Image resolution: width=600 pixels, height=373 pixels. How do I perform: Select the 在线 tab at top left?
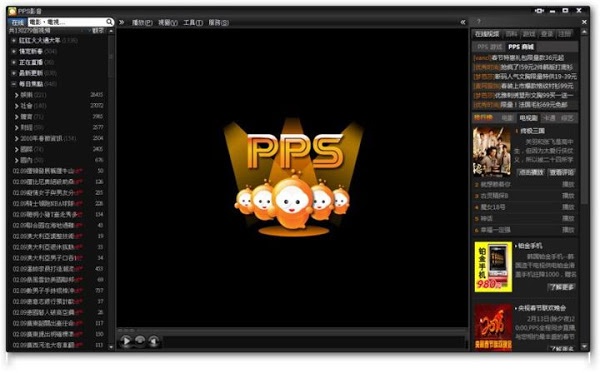(x=18, y=22)
